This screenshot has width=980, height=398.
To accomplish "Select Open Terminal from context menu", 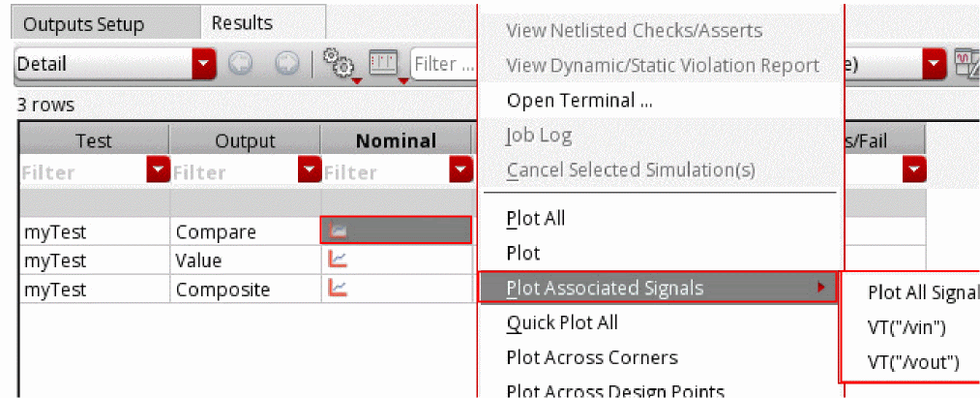I will point(579,100).
